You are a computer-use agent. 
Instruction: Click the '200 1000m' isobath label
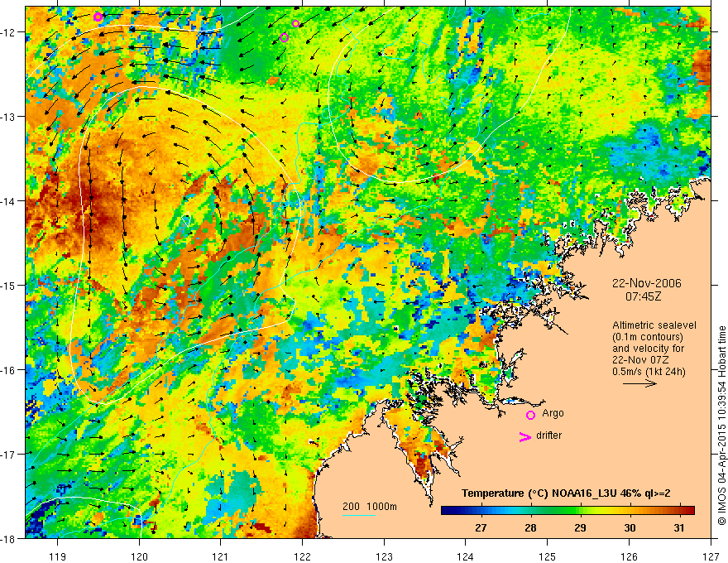pos(370,507)
